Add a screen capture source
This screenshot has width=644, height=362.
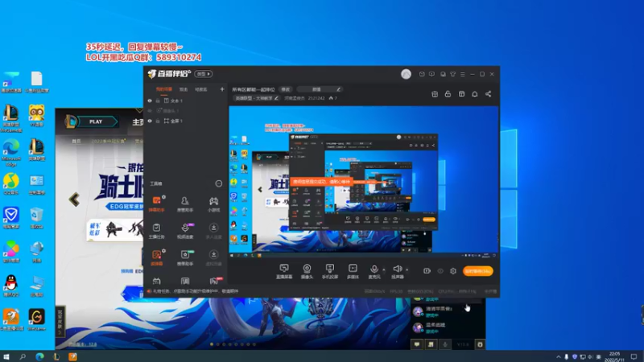284,271
